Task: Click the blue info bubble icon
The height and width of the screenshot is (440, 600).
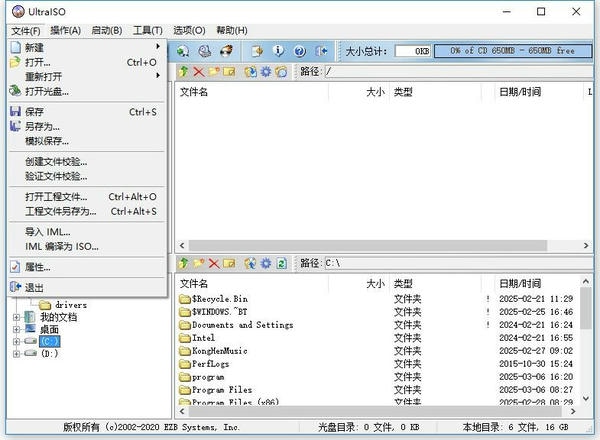Action: (x=278, y=51)
